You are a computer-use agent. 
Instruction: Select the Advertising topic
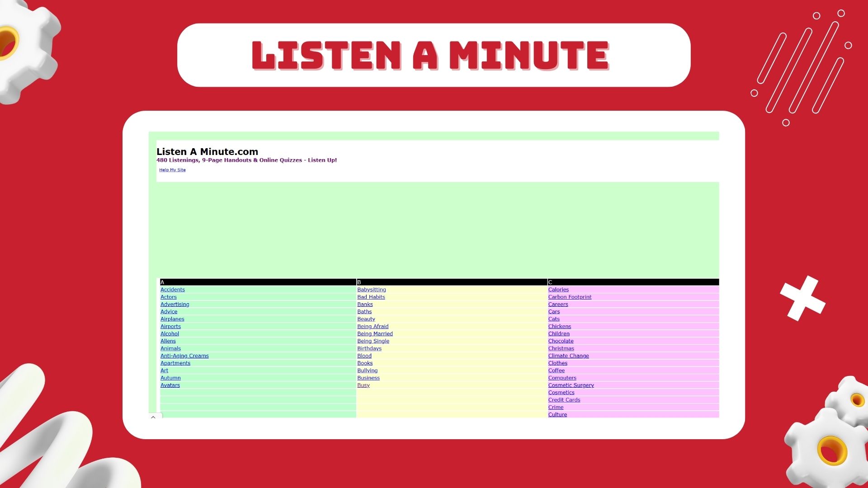[x=175, y=304]
